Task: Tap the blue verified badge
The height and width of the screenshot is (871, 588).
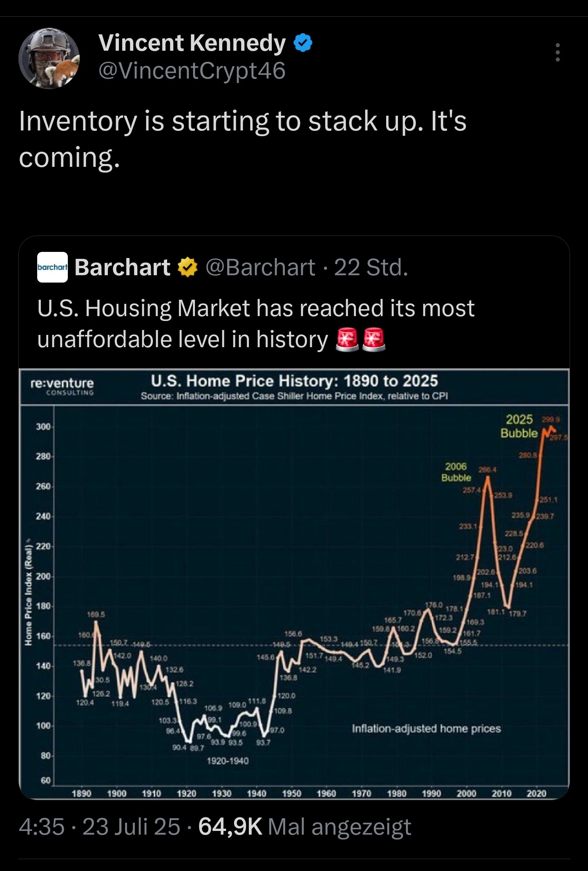Action: click(x=303, y=43)
